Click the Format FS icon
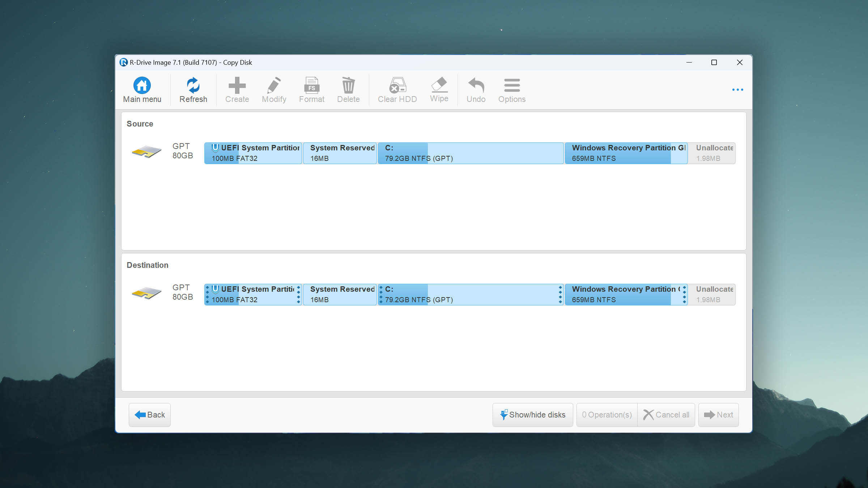868x488 pixels. coord(311,86)
